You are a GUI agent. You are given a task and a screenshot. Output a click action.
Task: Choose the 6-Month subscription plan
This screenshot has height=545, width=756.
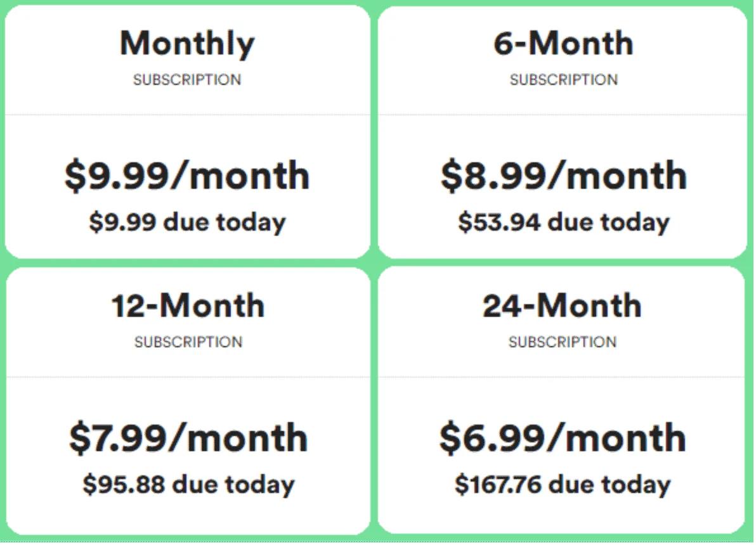click(x=563, y=132)
